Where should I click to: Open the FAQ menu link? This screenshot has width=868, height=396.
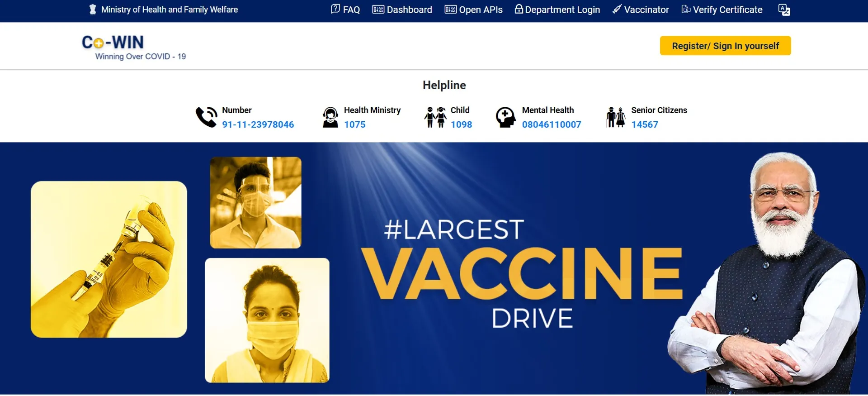click(351, 10)
